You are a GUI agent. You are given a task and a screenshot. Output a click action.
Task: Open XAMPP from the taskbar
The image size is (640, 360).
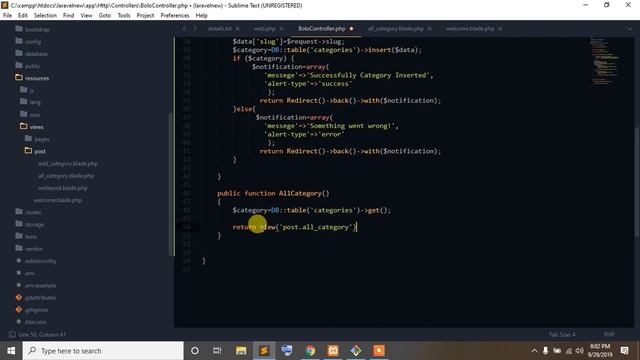[x=333, y=351]
